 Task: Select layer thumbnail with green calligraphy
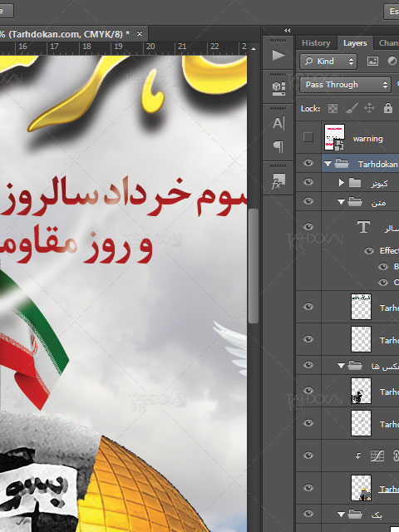coord(361,307)
